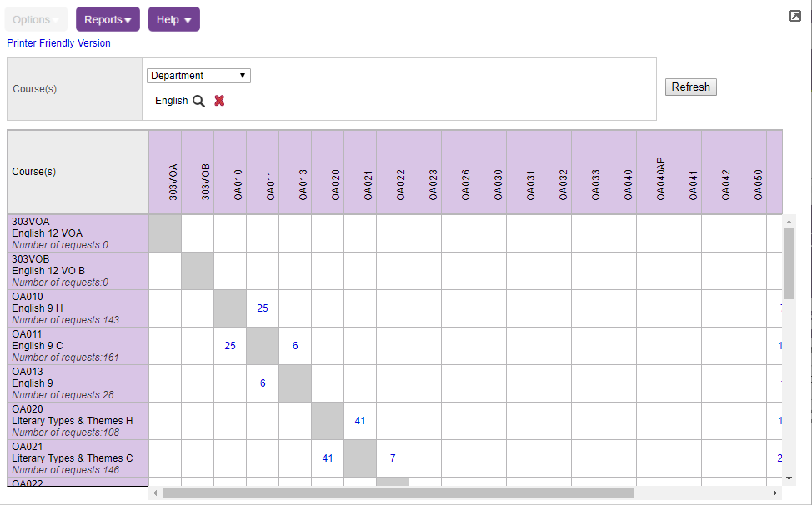Click the pop-out window icon

[x=794, y=16]
